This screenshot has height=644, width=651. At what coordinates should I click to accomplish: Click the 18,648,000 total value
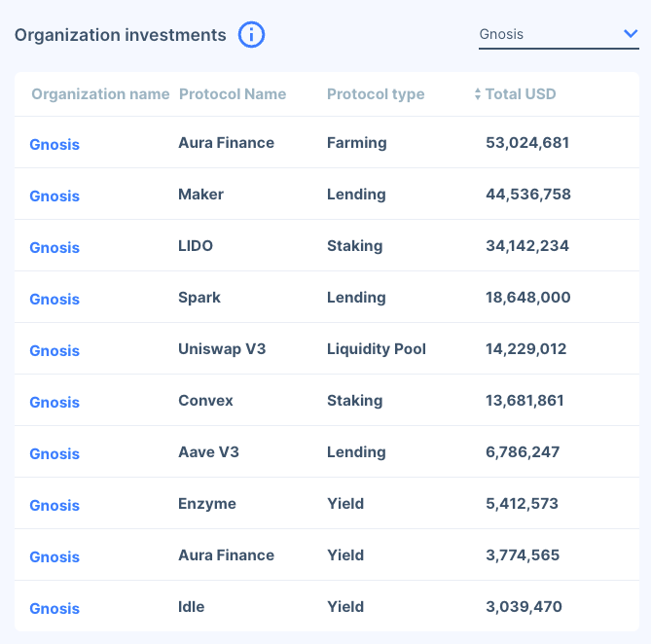(528, 298)
